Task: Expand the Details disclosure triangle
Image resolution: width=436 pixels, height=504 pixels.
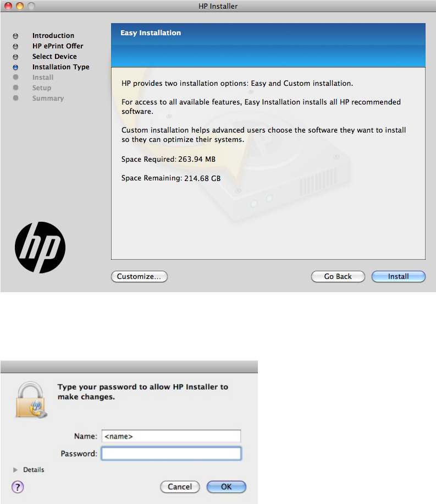Action: (x=15, y=470)
